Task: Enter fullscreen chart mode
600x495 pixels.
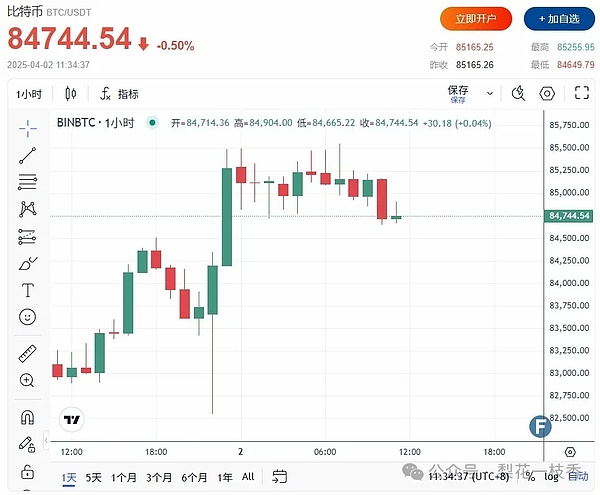Action: pyautogui.click(x=579, y=94)
